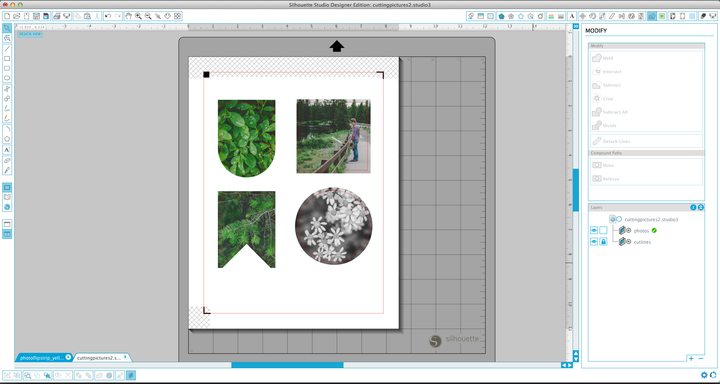The image size is (720, 384).
Task: Select the Pan hand tool
Action: (129, 16)
